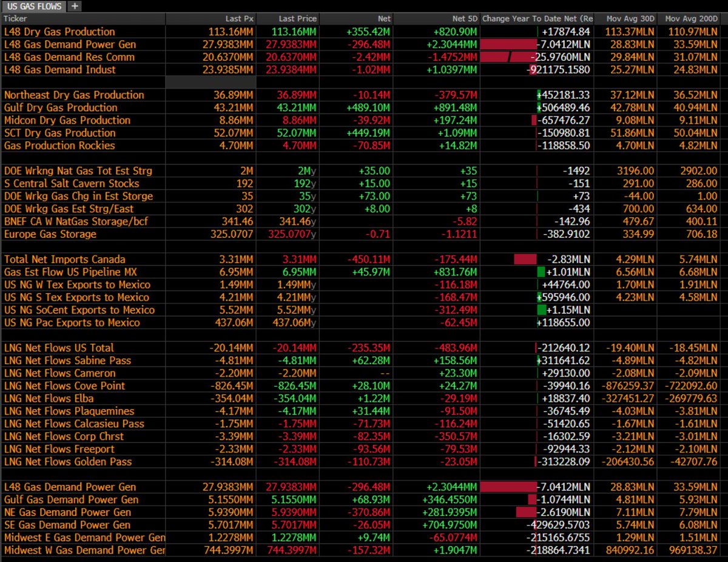Select US NG W Tex Exports to Mexico
The height and width of the screenshot is (562, 728).
pyautogui.click(x=77, y=285)
